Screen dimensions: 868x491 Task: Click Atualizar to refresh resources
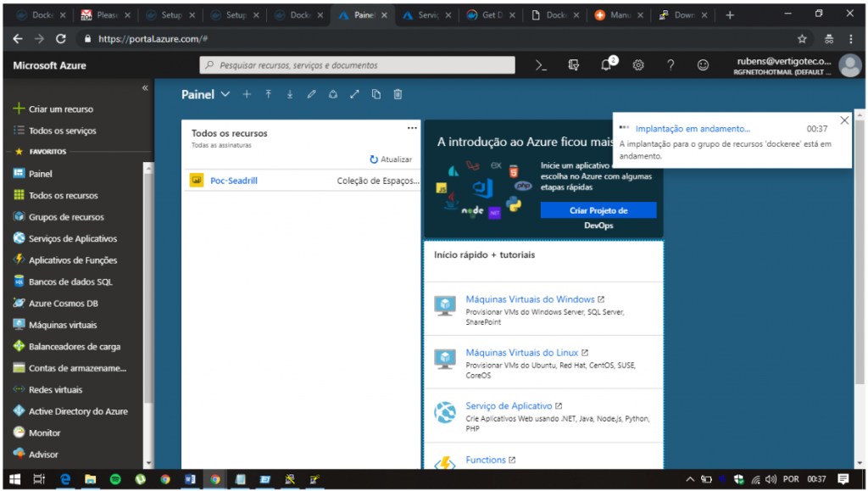[391, 159]
